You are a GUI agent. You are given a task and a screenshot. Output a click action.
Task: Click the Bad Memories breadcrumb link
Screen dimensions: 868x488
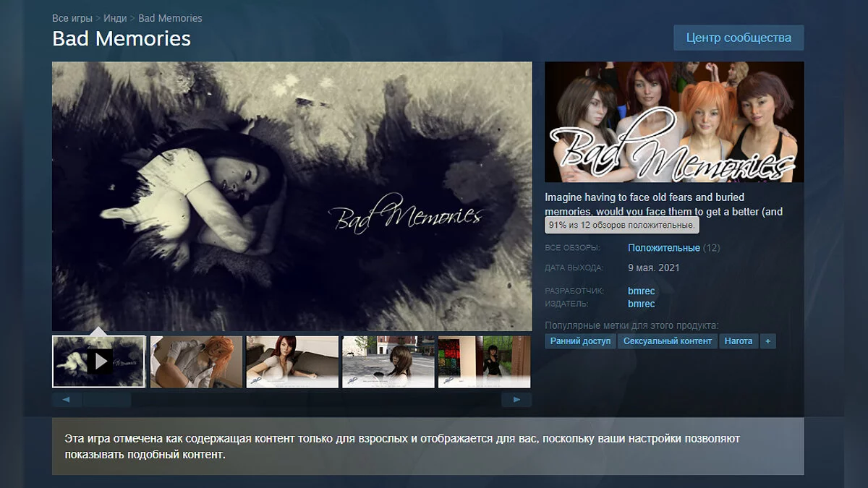point(170,18)
